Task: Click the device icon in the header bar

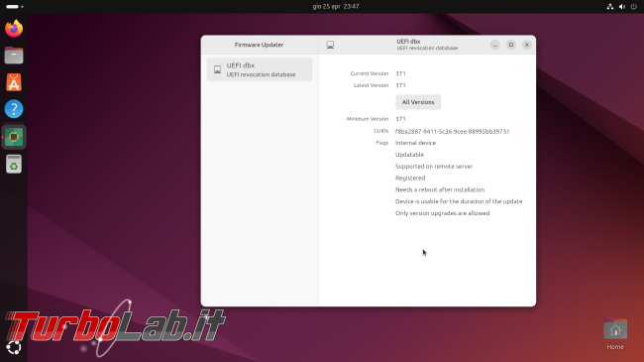Action: click(x=330, y=45)
